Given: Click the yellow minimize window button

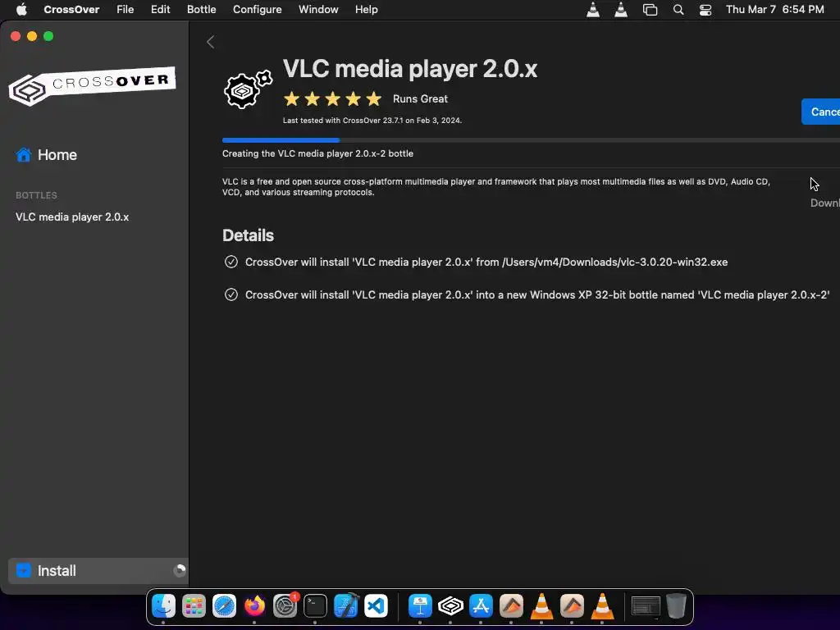Looking at the screenshot, I should coord(32,36).
